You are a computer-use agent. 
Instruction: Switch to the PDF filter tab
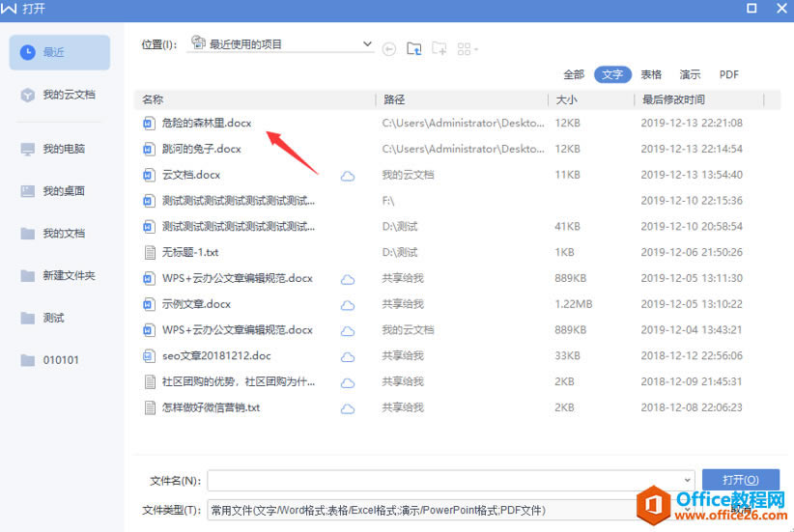pos(728,74)
